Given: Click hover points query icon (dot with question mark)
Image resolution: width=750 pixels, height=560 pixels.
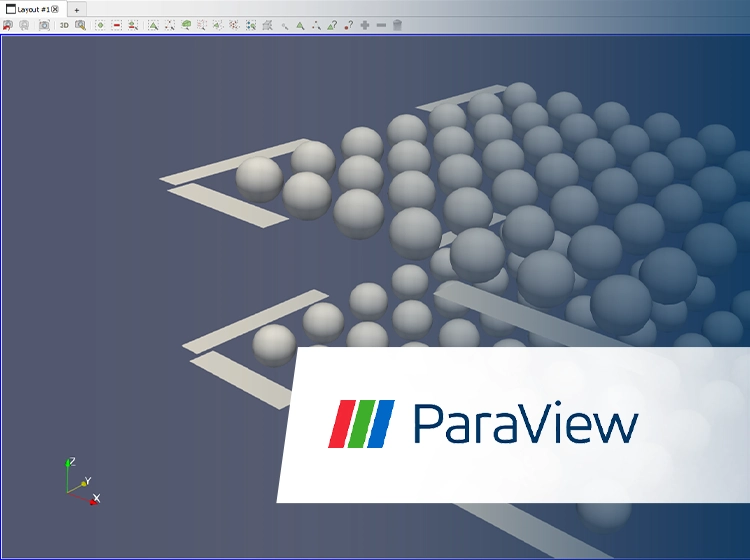Looking at the screenshot, I should tap(348, 25).
